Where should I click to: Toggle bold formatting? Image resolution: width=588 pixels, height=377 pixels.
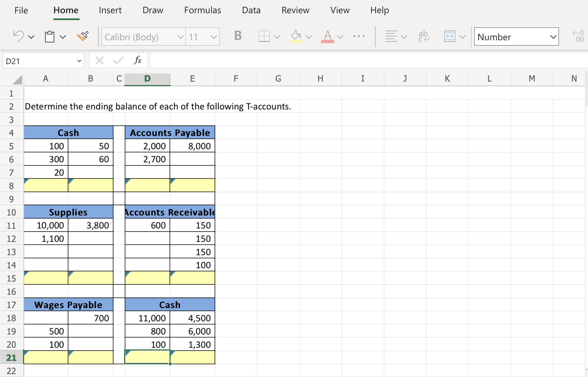point(237,36)
